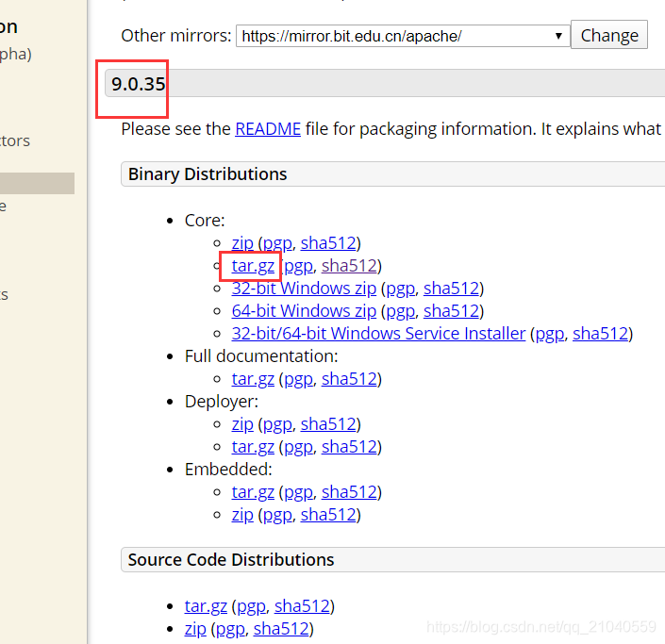The height and width of the screenshot is (644, 665).
Task: Open the README file link
Action: (268, 129)
